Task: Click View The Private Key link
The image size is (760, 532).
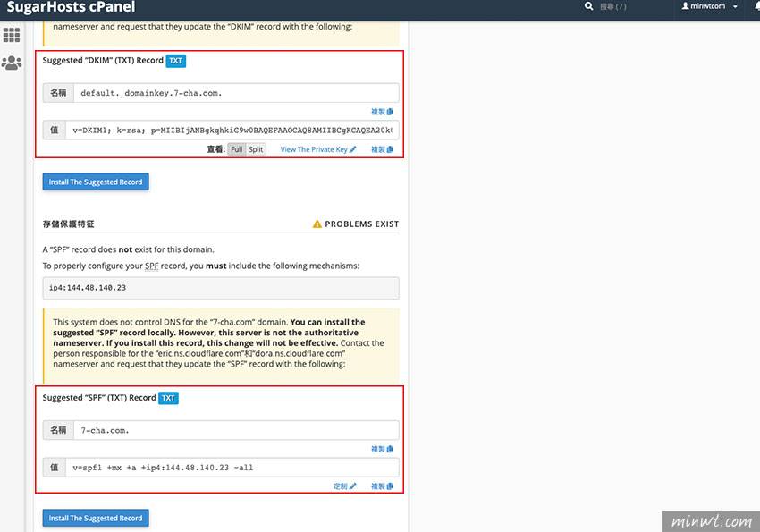Action: [317, 149]
